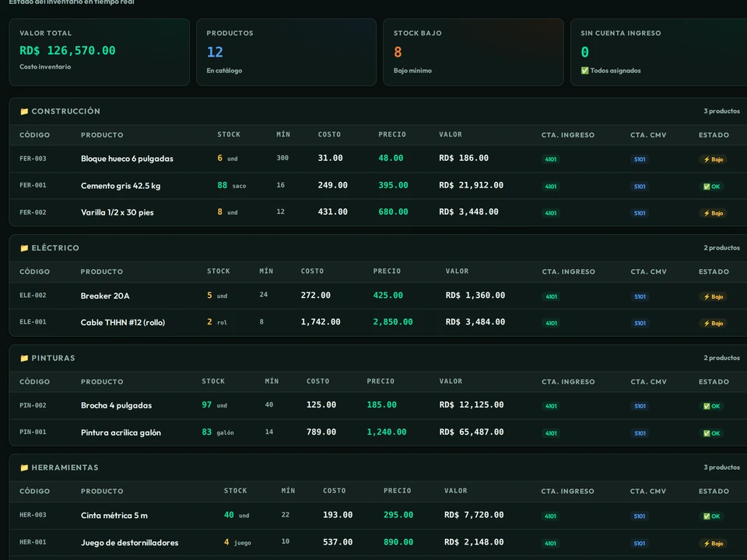Click the Stock column header in the Construcción table
The height and width of the screenshot is (560, 747).
point(229,135)
